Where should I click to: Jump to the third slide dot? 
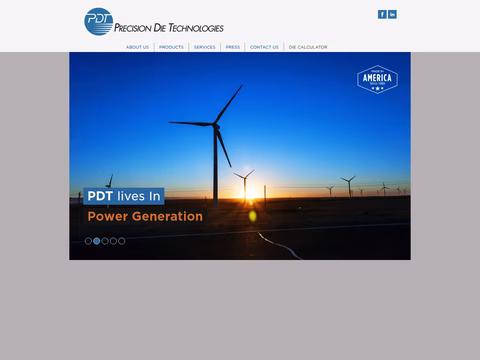105,241
